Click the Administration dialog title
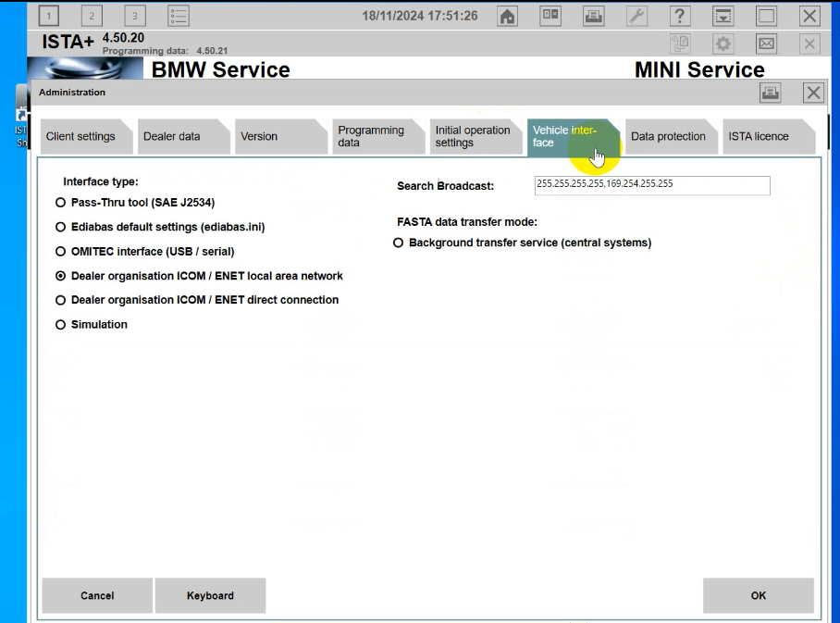Viewport: 840px width, 623px height. coord(72,93)
